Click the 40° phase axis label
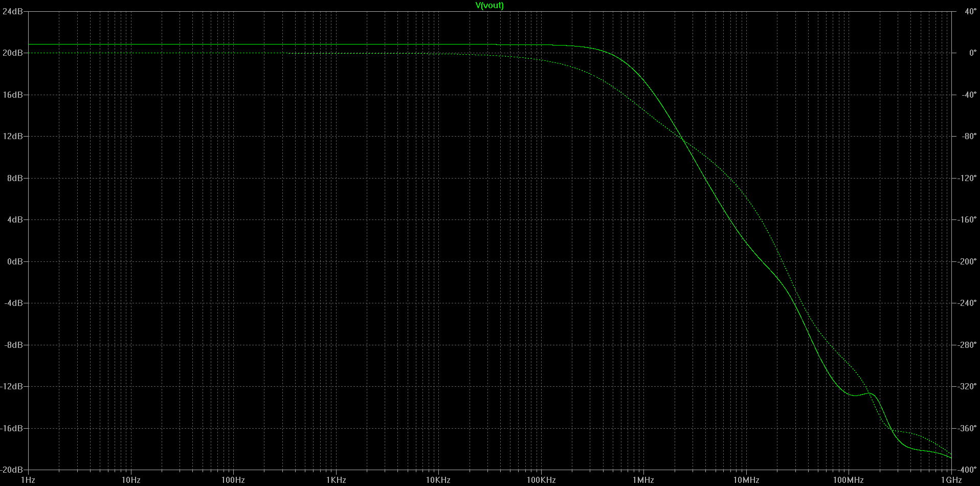Viewport: 980px width, 486px height. coord(970,11)
